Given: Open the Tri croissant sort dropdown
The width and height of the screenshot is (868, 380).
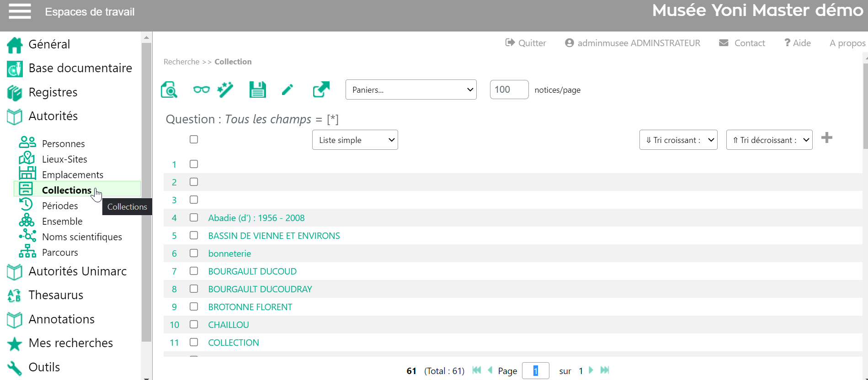Looking at the screenshot, I should (678, 140).
